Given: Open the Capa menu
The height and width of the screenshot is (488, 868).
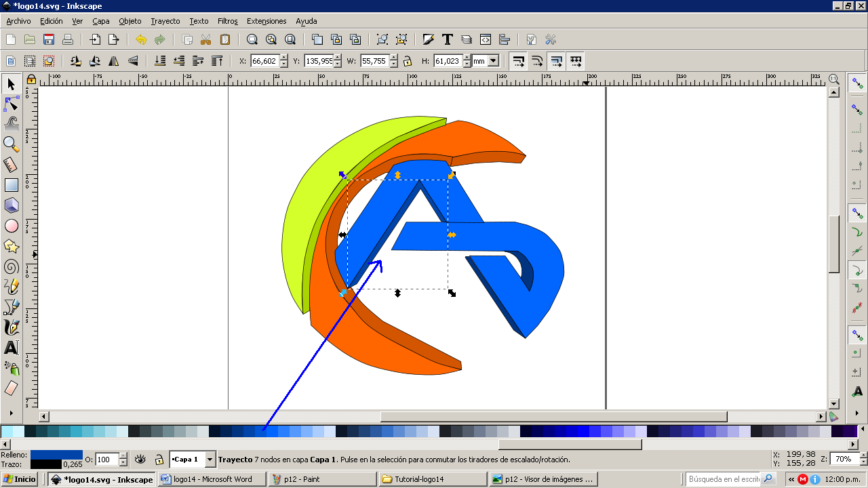Looking at the screenshot, I should [101, 21].
